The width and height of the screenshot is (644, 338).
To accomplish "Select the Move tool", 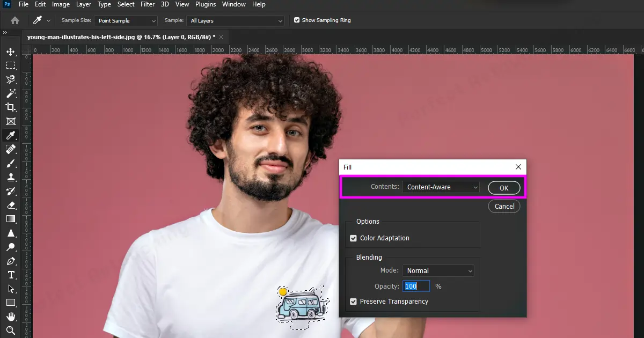I will click(x=10, y=52).
